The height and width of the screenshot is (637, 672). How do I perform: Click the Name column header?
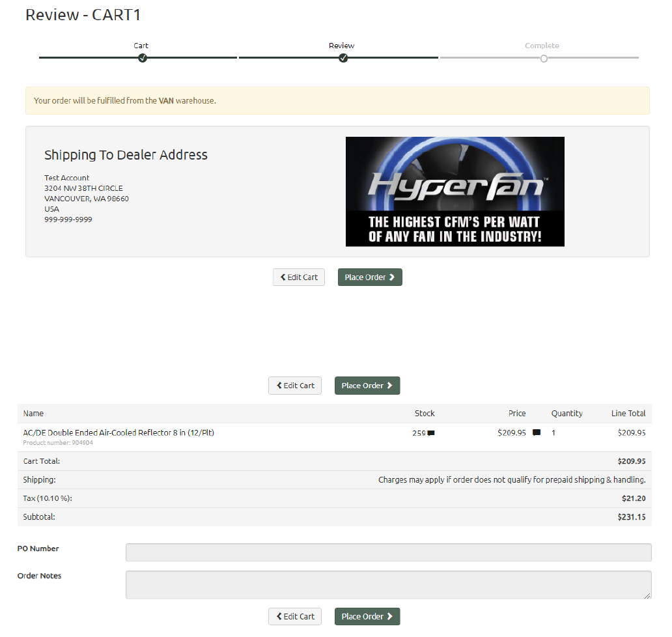click(33, 413)
